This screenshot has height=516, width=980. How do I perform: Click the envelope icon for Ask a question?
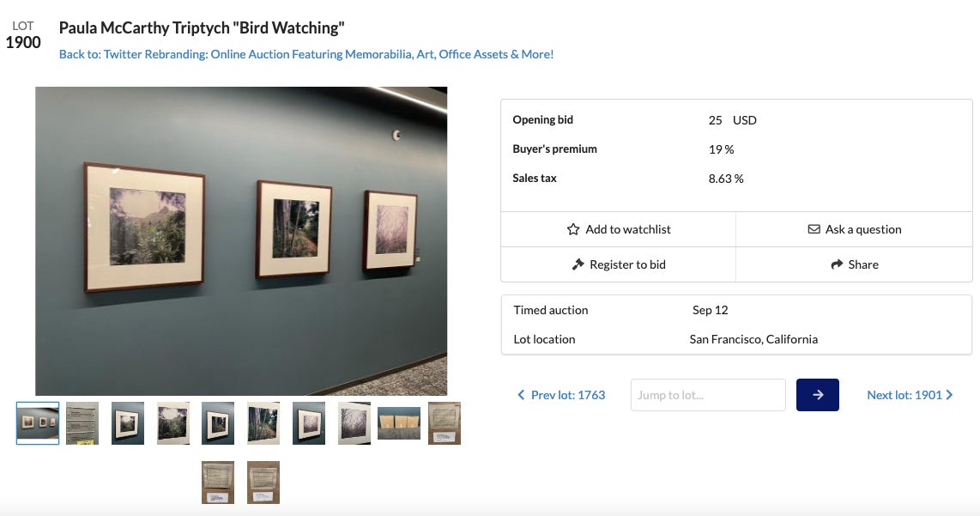[814, 229]
